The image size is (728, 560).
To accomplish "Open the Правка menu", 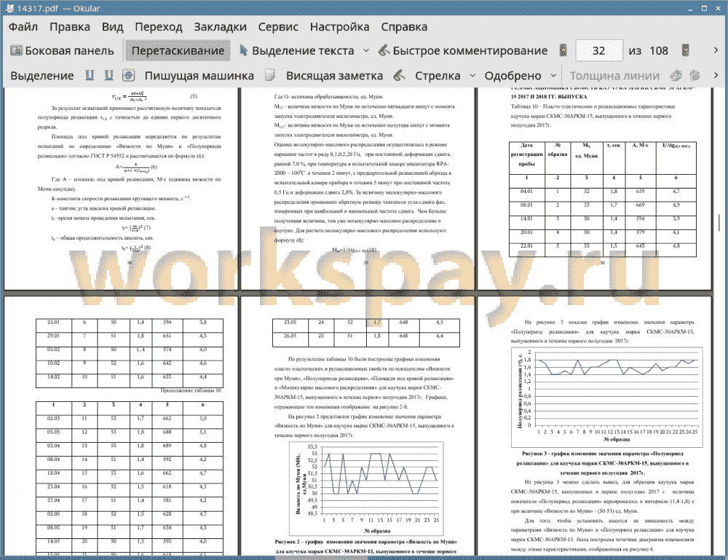I will point(70,27).
